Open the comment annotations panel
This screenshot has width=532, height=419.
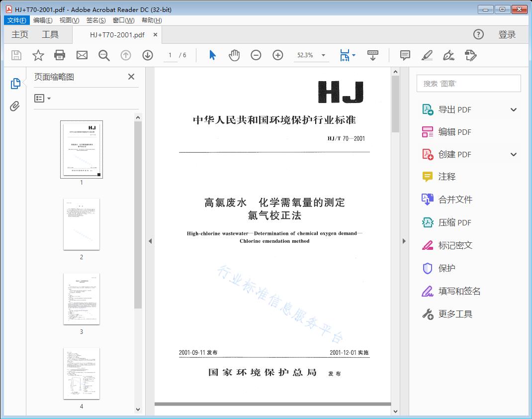tap(405, 55)
